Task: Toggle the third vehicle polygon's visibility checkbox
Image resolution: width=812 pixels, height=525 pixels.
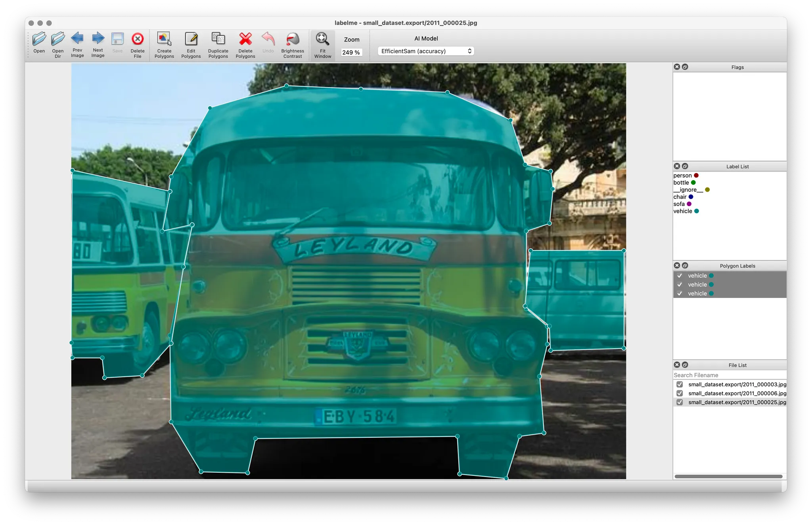Action: pyautogui.click(x=680, y=294)
